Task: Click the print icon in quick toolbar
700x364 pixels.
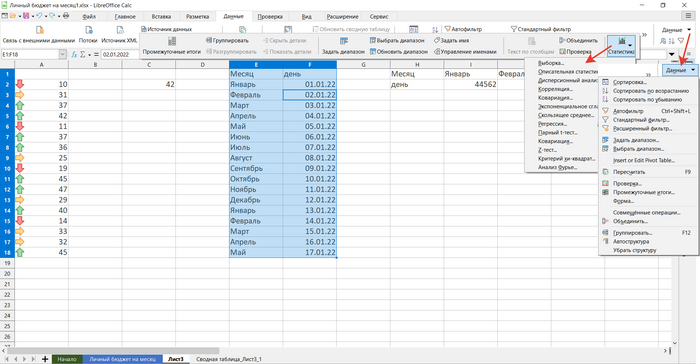Action: click(66, 16)
